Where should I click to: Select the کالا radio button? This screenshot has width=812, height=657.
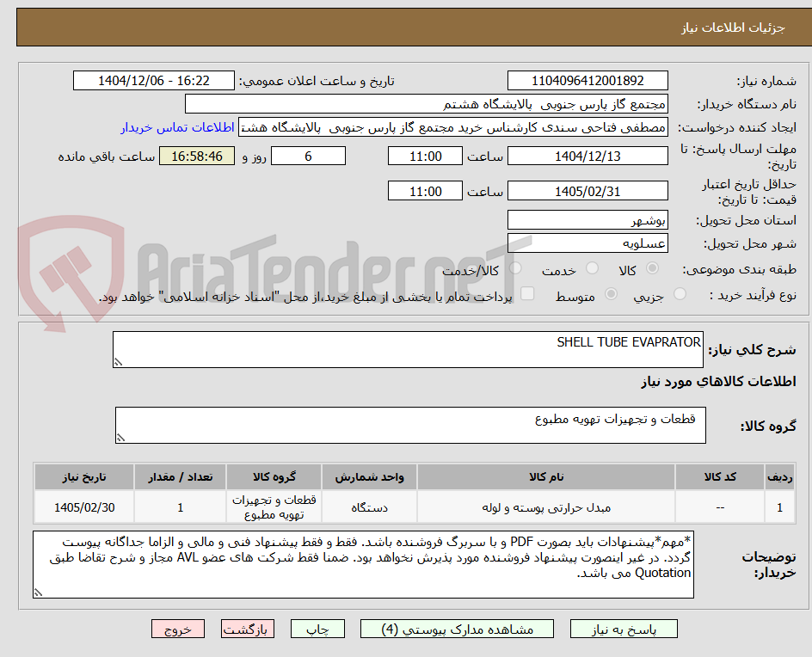pos(653,268)
